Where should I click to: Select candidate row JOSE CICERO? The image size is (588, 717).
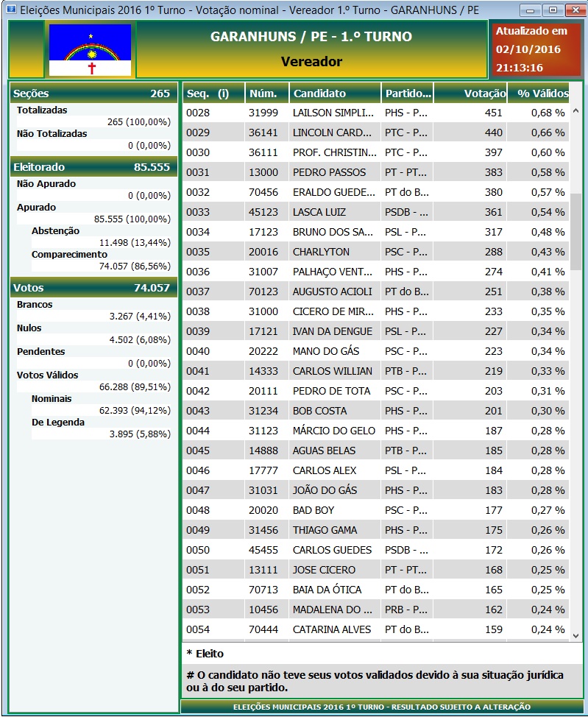(375, 571)
